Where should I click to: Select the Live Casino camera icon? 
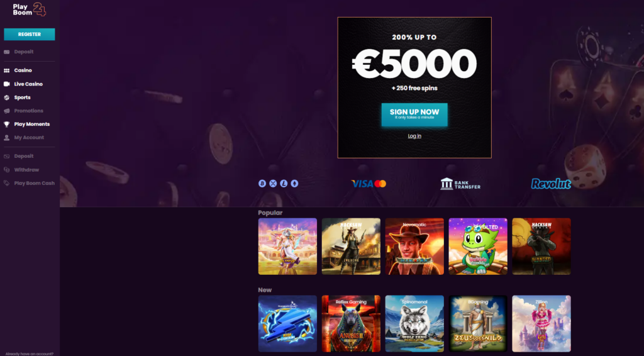click(x=6, y=84)
